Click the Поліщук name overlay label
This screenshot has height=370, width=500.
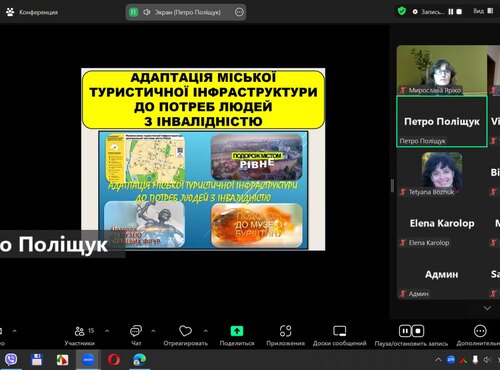tap(62, 244)
